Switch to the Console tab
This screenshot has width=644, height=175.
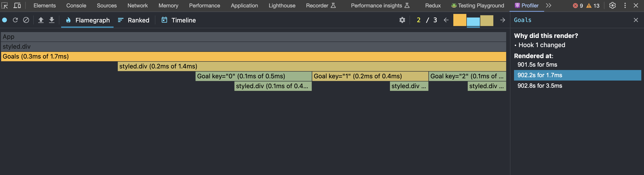[76, 5]
